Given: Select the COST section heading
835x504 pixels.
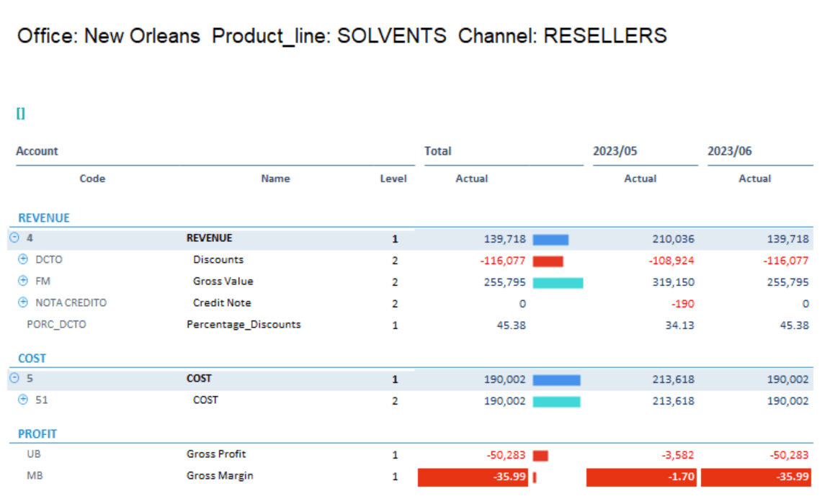Looking at the screenshot, I should [32, 358].
